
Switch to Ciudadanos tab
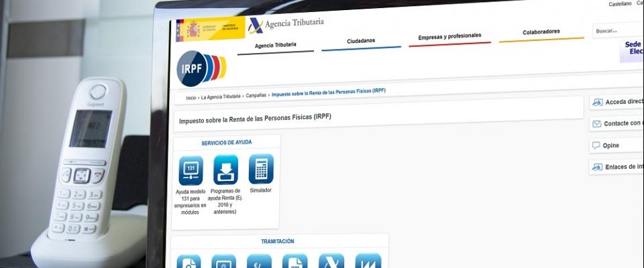coord(361,42)
